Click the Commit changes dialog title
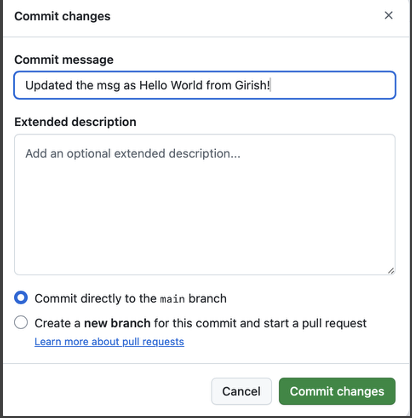 coord(62,16)
